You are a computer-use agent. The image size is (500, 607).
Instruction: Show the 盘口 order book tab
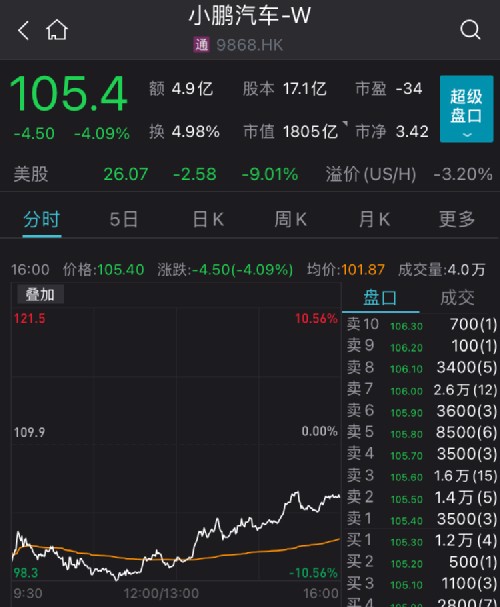click(x=380, y=298)
